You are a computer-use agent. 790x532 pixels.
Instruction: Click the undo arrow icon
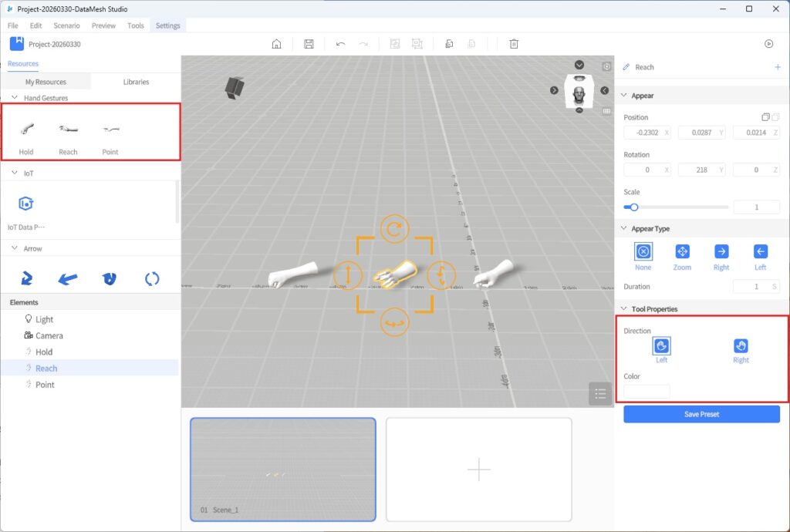(x=340, y=44)
